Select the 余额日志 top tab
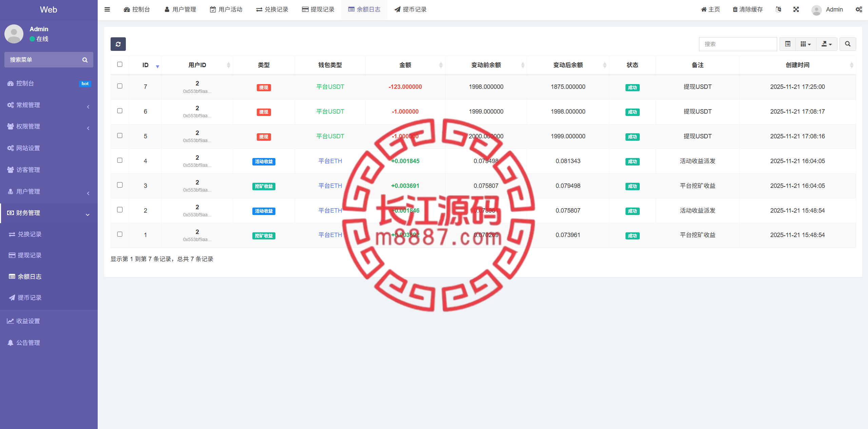 (x=364, y=9)
